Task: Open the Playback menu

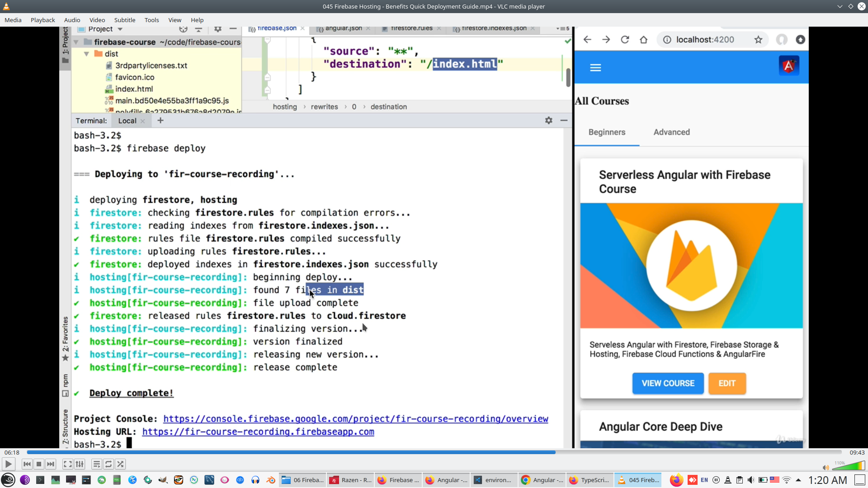Action: [x=42, y=20]
